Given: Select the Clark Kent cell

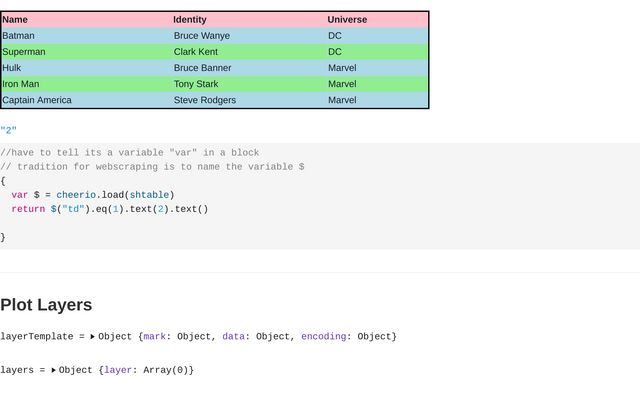Looking at the screenshot, I should [x=196, y=52].
